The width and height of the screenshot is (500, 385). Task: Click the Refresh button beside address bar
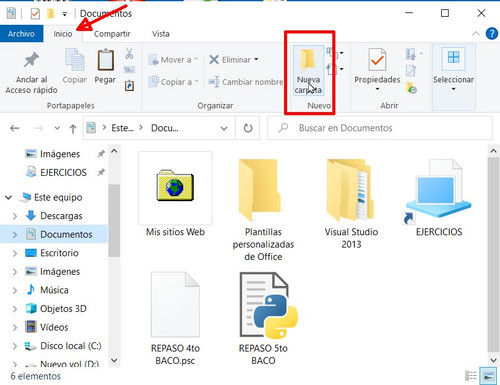point(248,128)
